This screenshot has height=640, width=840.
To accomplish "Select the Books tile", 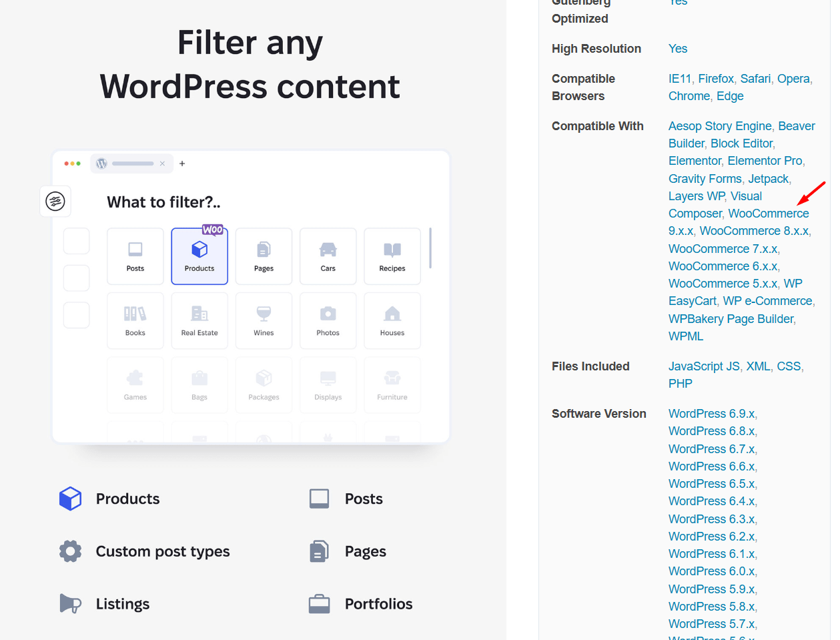I will point(135,321).
